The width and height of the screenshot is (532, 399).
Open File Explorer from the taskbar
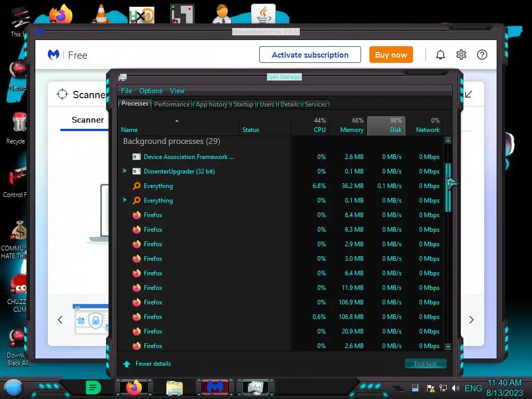(175, 388)
